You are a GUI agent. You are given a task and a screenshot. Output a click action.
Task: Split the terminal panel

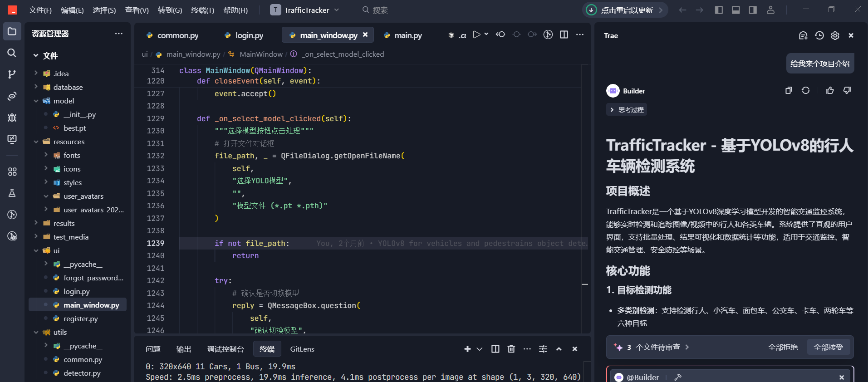pos(495,349)
